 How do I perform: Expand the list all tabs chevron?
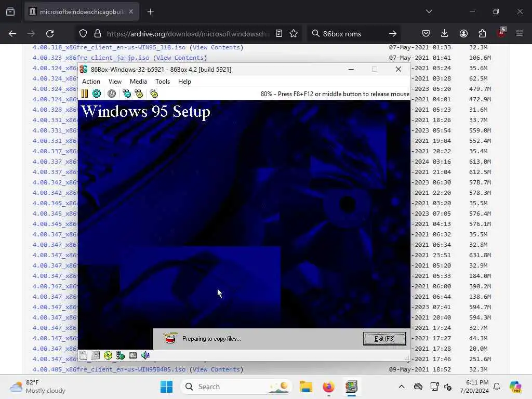[429, 11]
